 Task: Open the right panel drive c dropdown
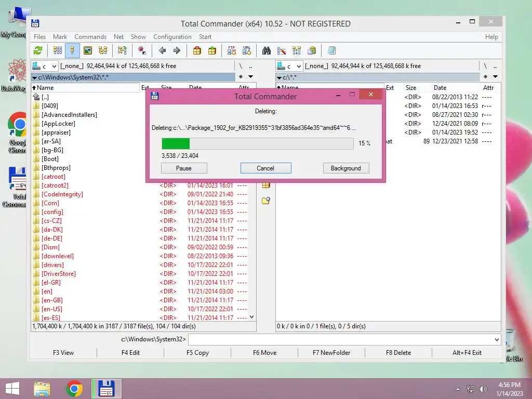tap(289, 66)
